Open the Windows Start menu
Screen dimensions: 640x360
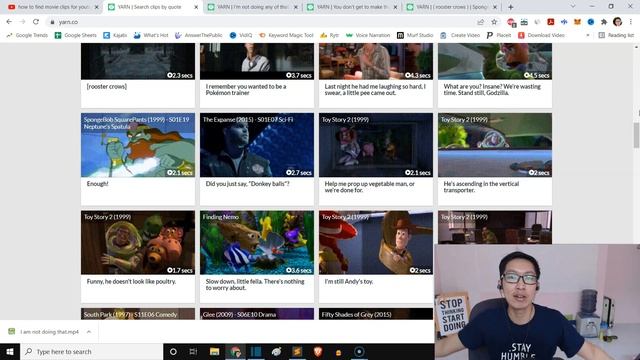pos(10,351)
